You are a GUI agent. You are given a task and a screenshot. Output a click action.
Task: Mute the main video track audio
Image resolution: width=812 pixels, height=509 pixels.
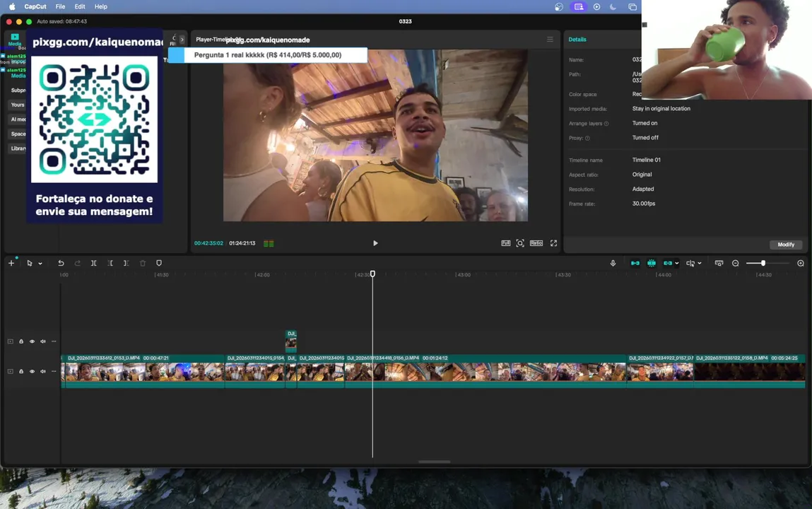coord(43,371)
